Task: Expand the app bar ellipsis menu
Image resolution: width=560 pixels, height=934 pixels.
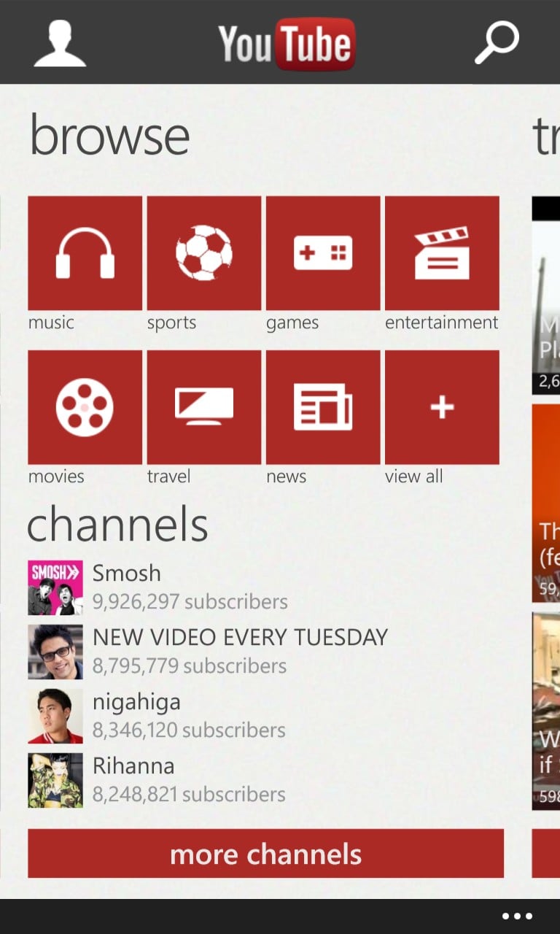Action: tap(517, 916)
